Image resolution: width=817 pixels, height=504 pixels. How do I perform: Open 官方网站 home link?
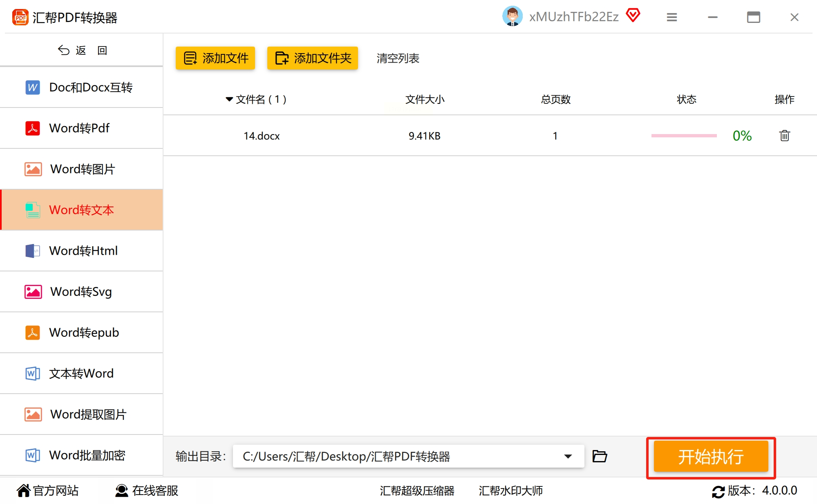point(48,491)
